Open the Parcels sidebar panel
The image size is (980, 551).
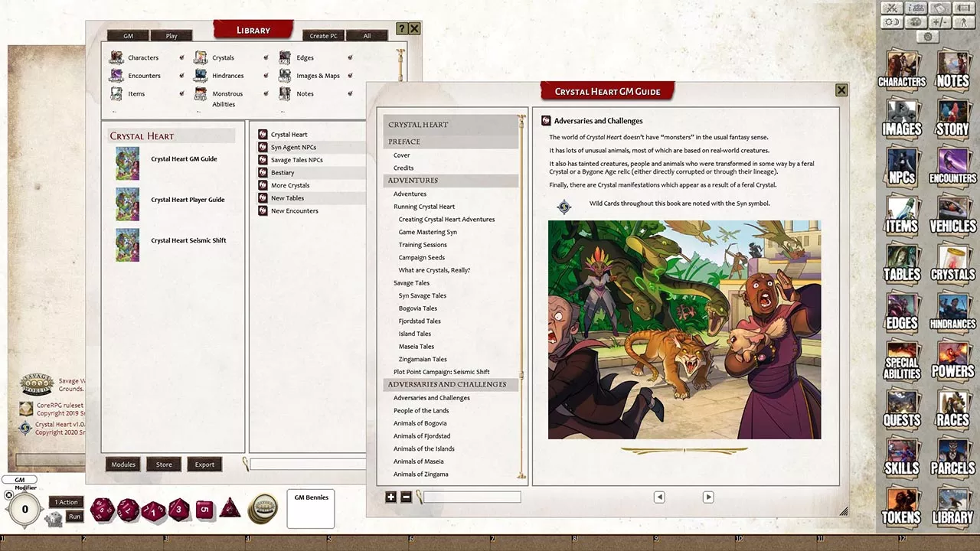(x=952, y=457)
